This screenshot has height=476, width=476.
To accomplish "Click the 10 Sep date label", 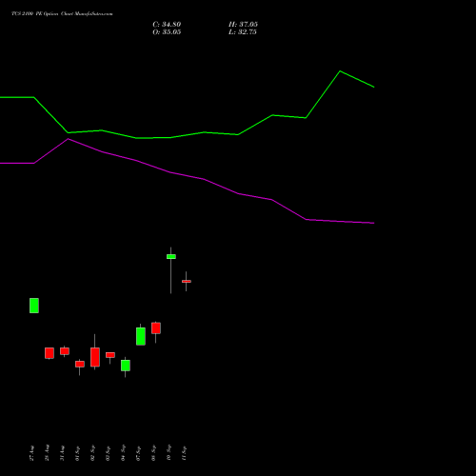I will [169, 453].
